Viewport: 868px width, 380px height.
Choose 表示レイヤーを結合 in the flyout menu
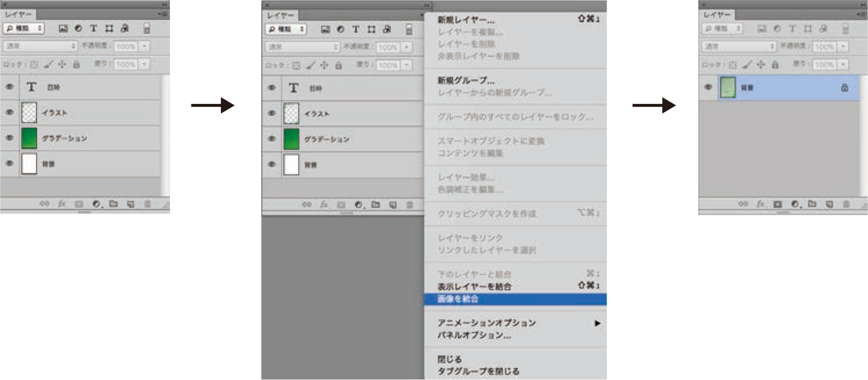pos(474,287)
